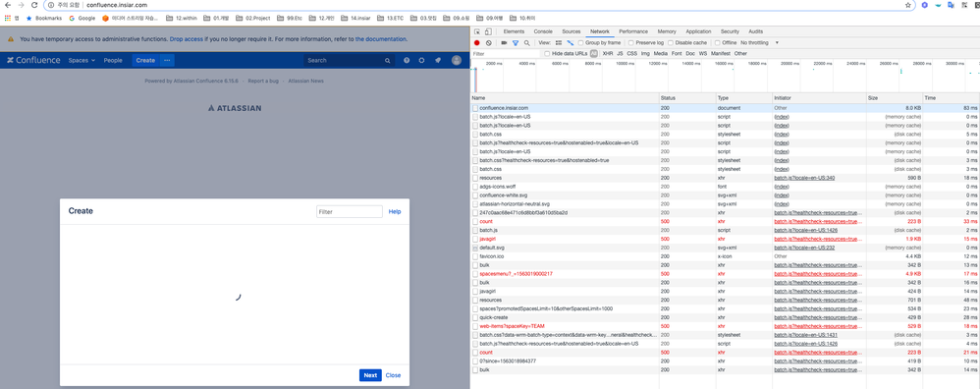
Task: Click the Create button in Confluence header
Action: click(x=145, y=61)
